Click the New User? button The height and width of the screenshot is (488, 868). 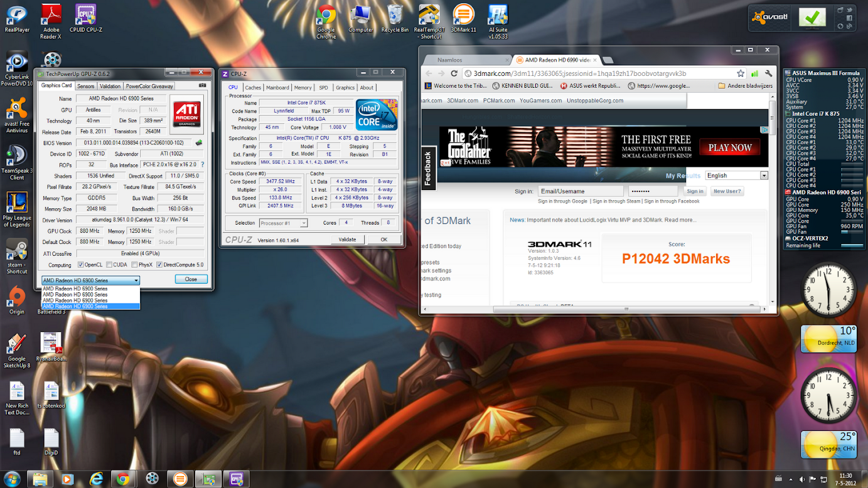point(727,191)
